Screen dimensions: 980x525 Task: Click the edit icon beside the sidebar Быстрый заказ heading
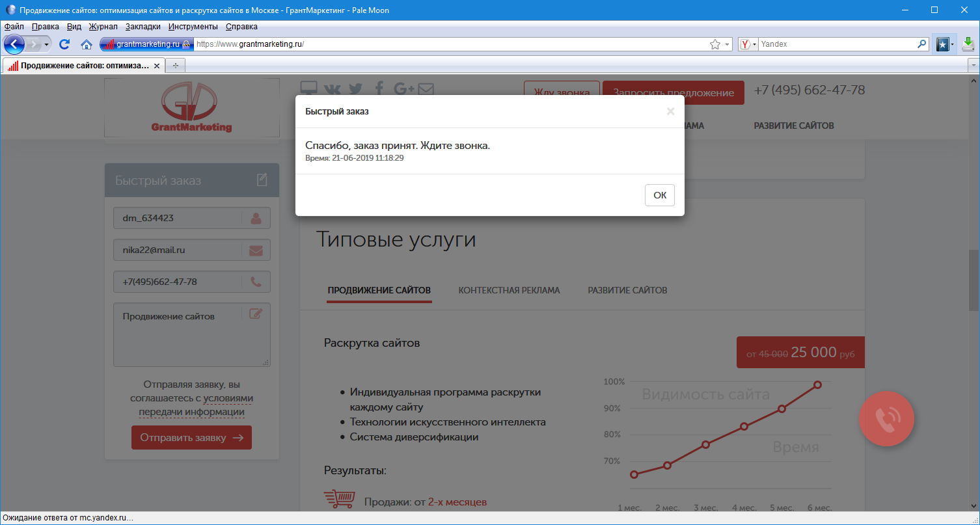[x=262, y=180]
